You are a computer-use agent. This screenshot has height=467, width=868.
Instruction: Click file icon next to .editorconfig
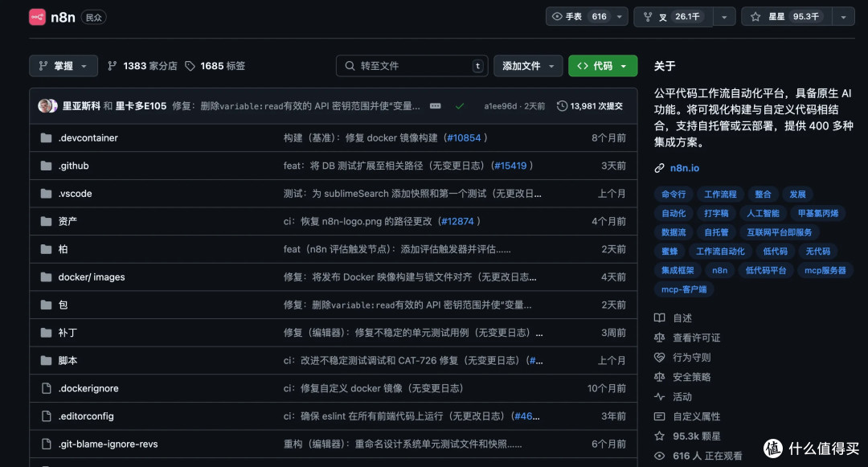pyautogui.click(x=47, y=416)
